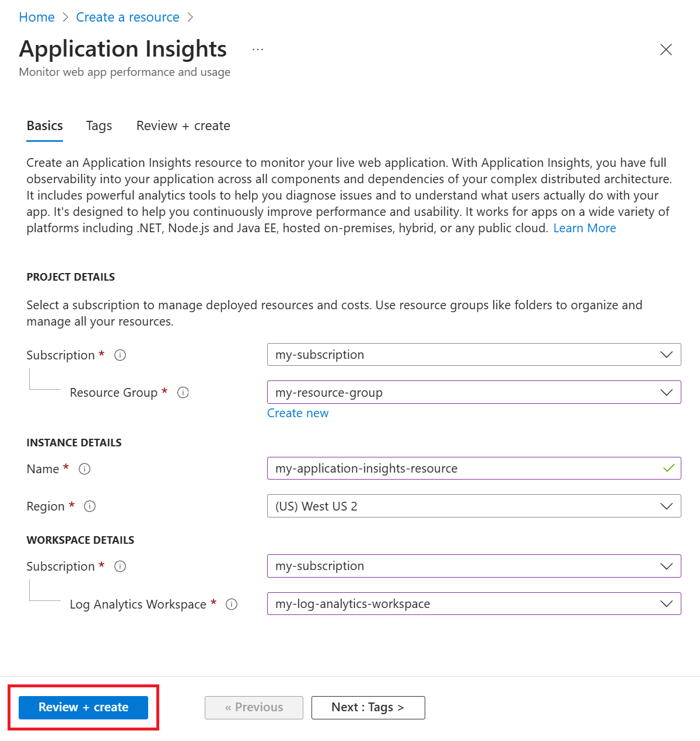Expand the Project Details Subscription dropdown
This screenshot has height=741, width=700.
(474, 355)
